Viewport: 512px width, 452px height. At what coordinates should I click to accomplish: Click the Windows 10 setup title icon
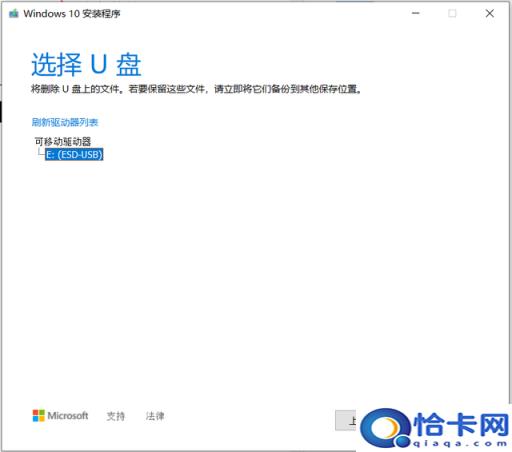point(14,14)
